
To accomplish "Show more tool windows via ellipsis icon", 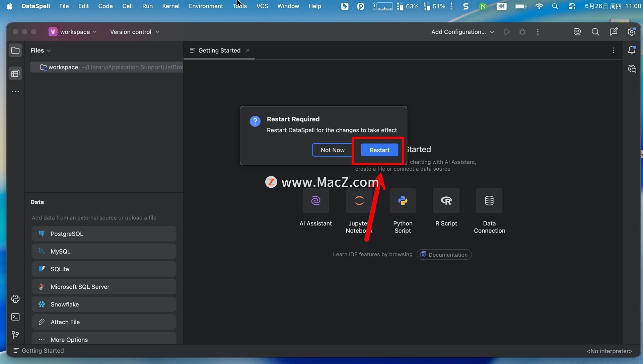I will (x=15, y=91).
